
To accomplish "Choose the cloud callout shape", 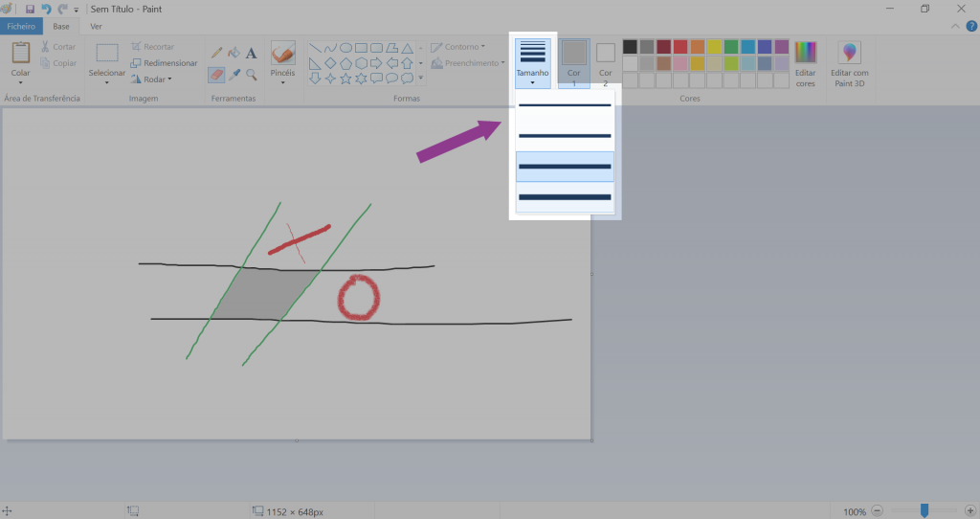I will click(x=407, y=79).
